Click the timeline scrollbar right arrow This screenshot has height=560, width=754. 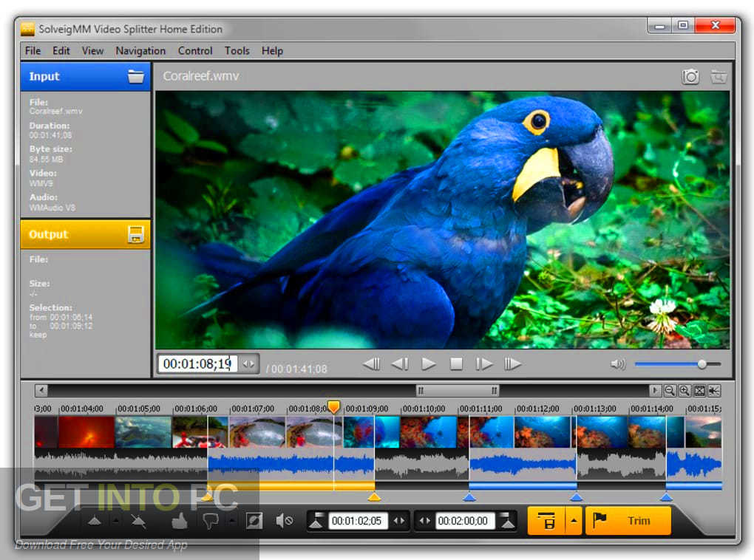coord(654,390)
